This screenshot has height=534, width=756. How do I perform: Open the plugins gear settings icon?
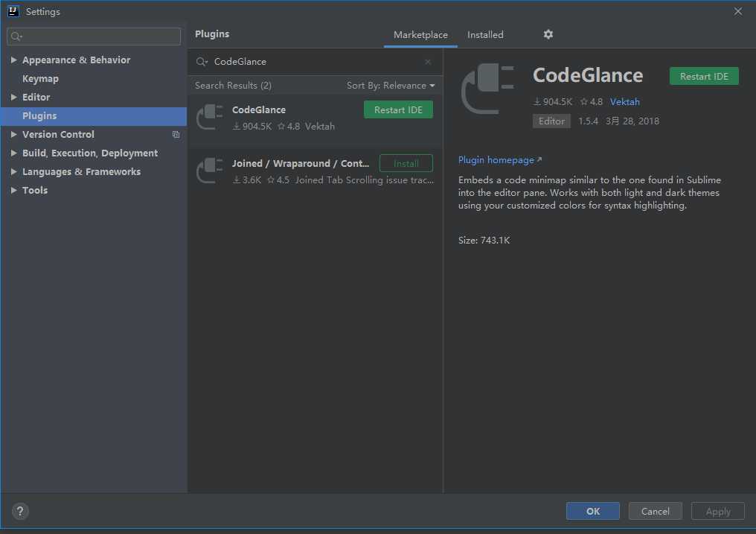548,34
